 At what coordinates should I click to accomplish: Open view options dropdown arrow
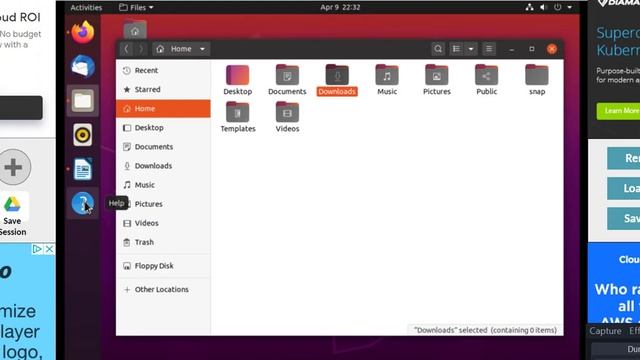coord(471,49)
